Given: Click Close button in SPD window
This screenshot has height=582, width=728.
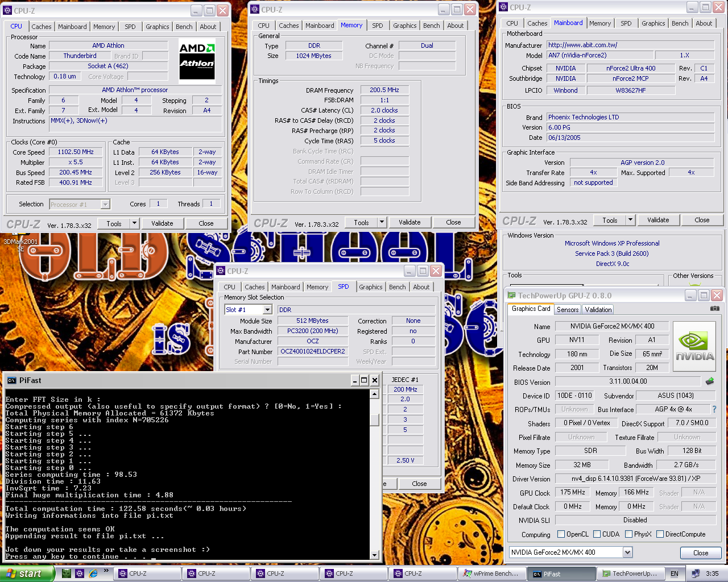Looking at the screenshot, I should click(419, 484).
